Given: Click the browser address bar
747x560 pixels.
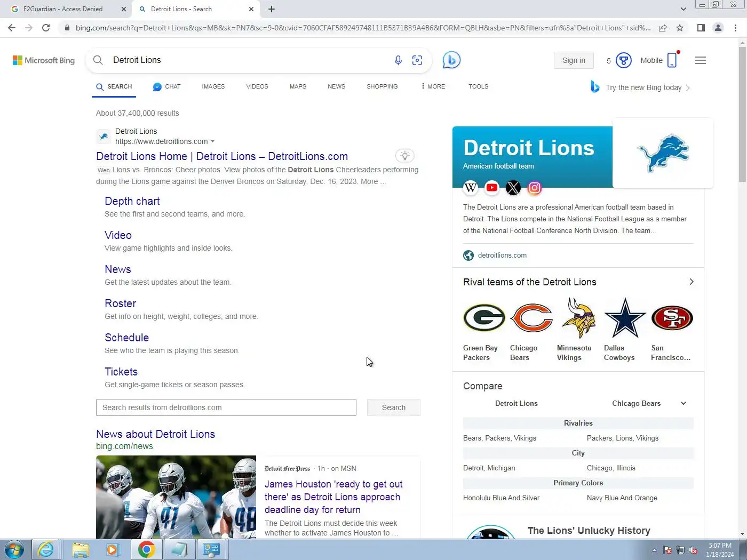Looking at the screenshot, I should [363, 28].
